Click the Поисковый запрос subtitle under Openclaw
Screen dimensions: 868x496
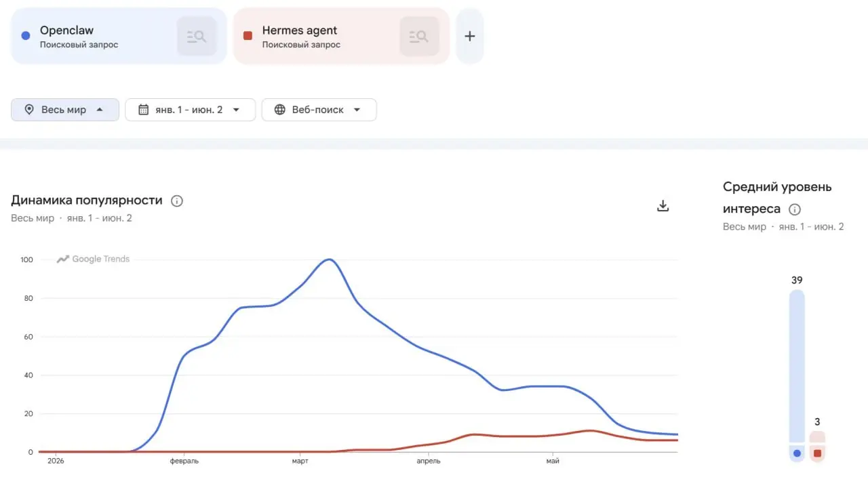click(79, 45)
